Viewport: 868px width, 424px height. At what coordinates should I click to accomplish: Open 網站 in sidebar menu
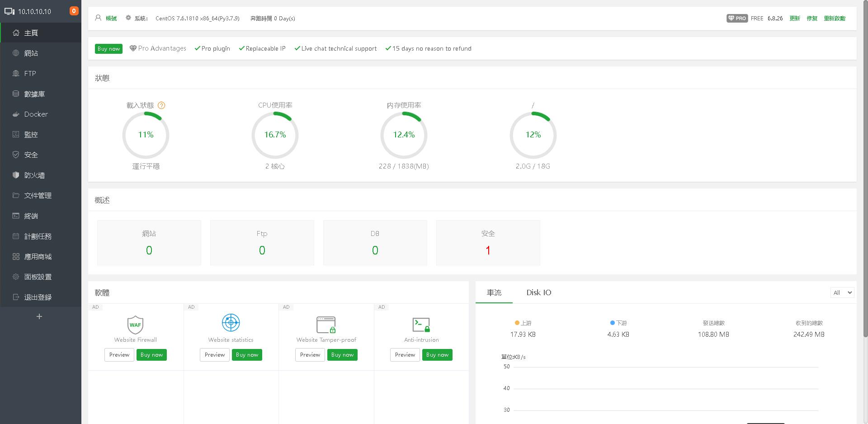pyautogui.click(x=41, y=53)
